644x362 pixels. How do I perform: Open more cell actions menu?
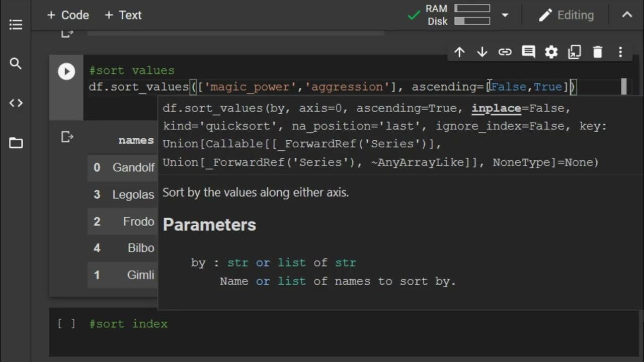click(x=620, y=52)
